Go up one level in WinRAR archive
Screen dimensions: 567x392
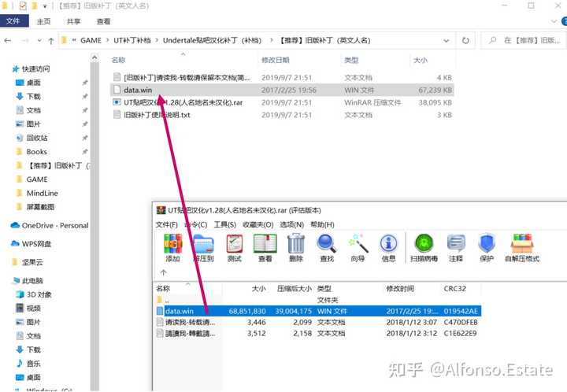click(x=164, y=272)
